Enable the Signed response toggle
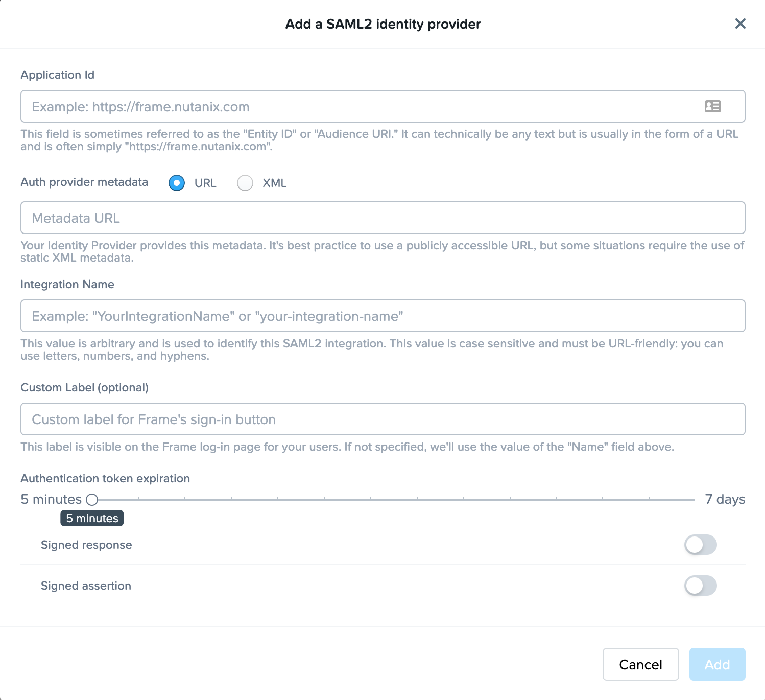765x700 pixels. (700, 545)
